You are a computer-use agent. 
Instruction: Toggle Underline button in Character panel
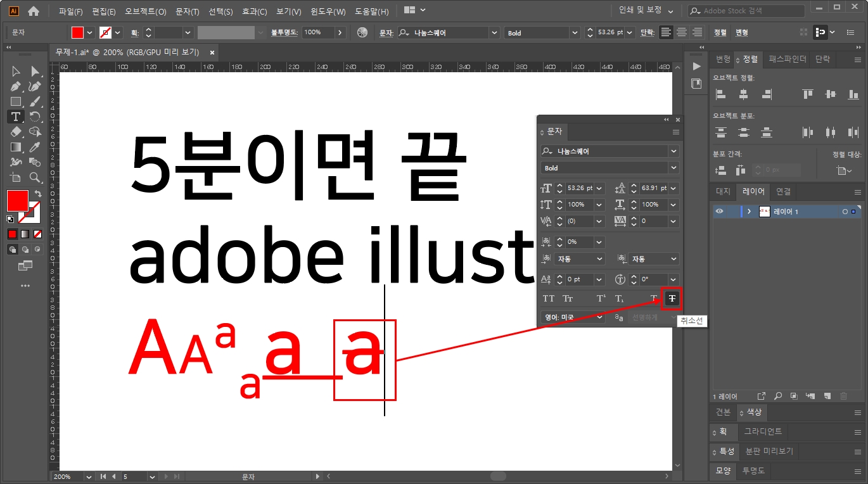coord(653,298)
